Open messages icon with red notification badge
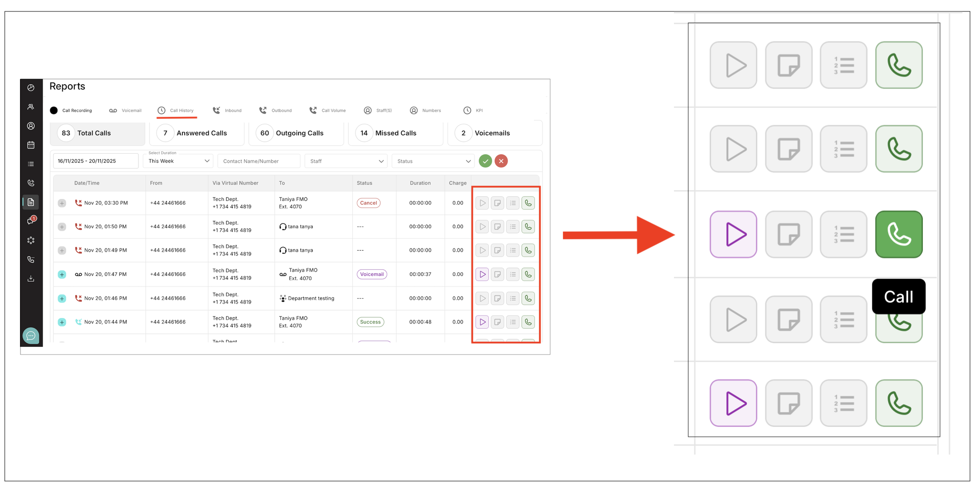This screenshot has height=492, width=980. click(x=31, y=221)
